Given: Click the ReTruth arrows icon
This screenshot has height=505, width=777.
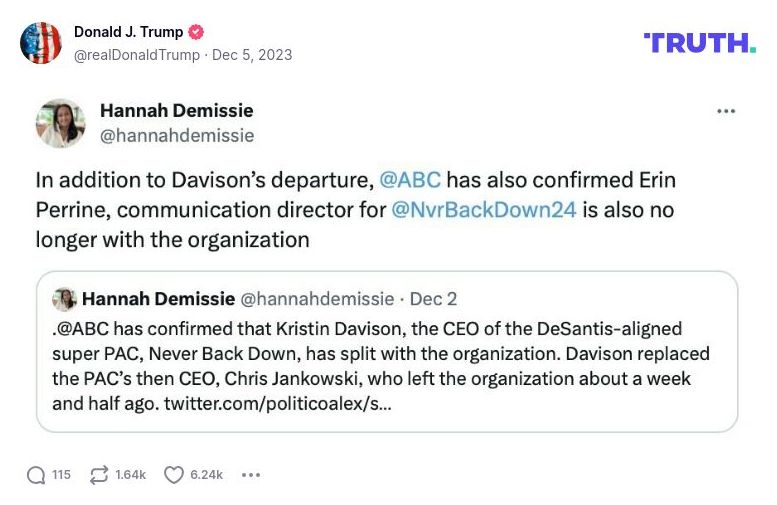Looking at the screenshot, I should pos(100,475).
